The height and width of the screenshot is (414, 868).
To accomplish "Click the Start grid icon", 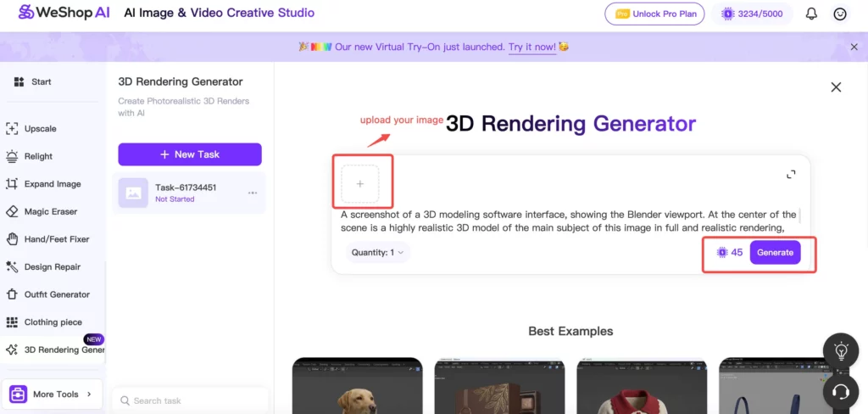I will tap(19, 82).
